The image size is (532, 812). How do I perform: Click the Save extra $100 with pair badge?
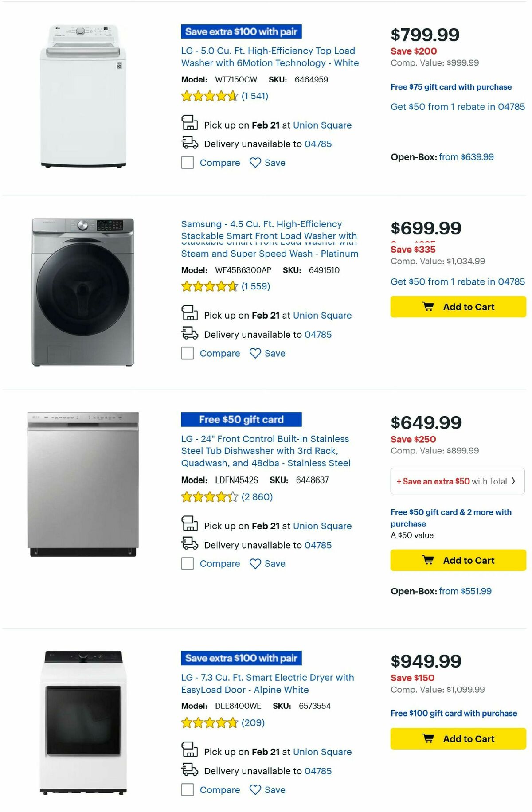tap(242, 31)
